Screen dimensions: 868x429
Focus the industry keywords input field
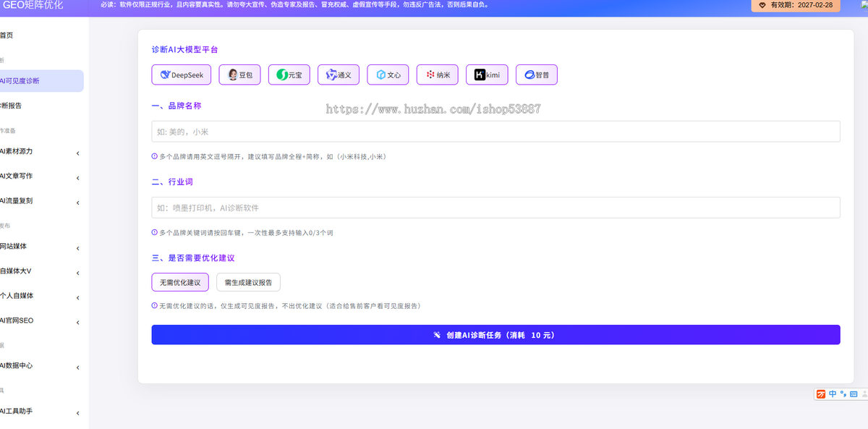click(495, 208)
